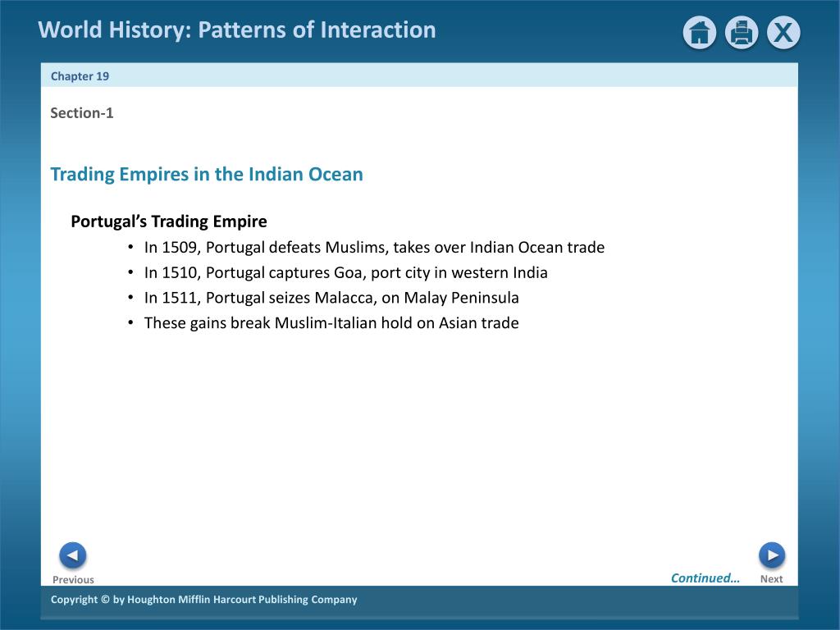Image resolution: width=840 pixels, height=630 pixels.
Task: Click the Continued… link
Action: [x=705, y=578]
